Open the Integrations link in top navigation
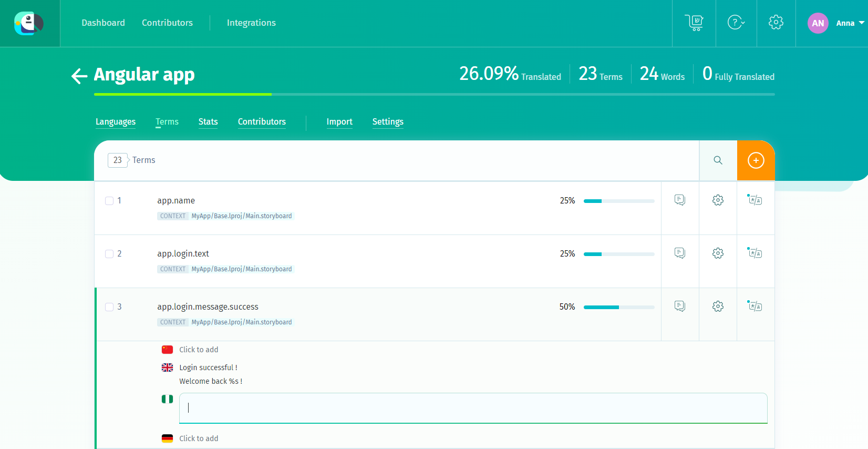The height and width of the screenshot is (449, 868). pos(251,23)
